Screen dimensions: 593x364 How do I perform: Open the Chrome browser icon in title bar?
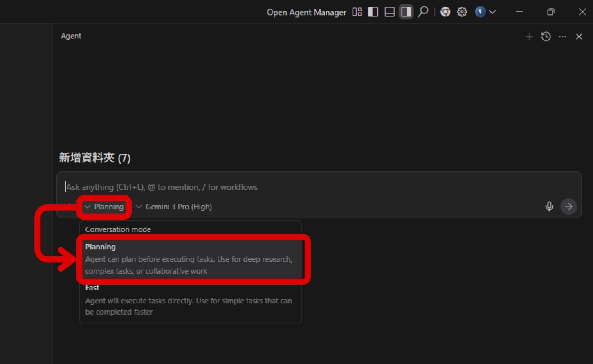click(445, 12)
